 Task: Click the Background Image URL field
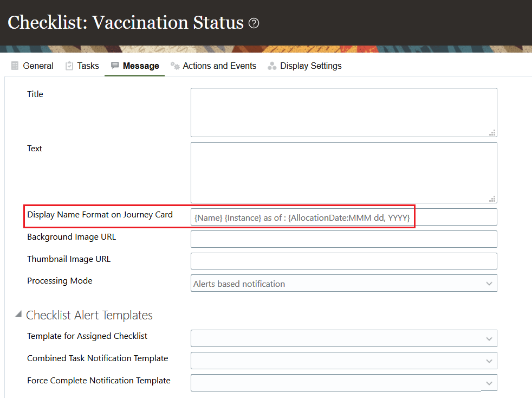[x=343, y=239]
